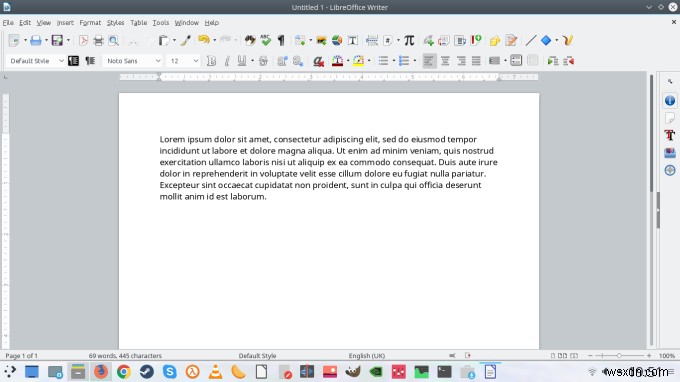Toggle Underline formatting
This screenshot has height=382, width=680.
[242, 61]
